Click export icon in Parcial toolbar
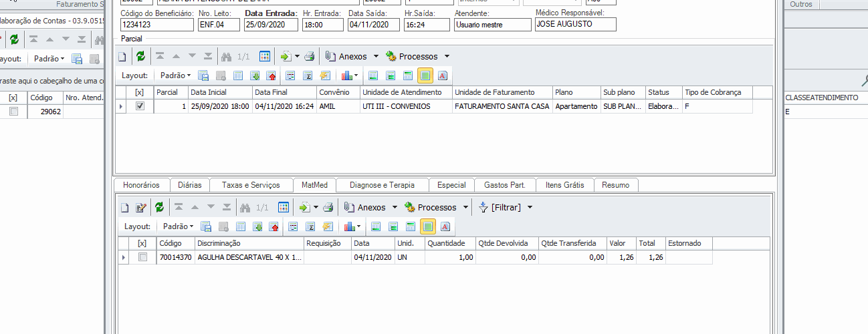This screenshot has height=334, width=868. [x=286, y=57]
